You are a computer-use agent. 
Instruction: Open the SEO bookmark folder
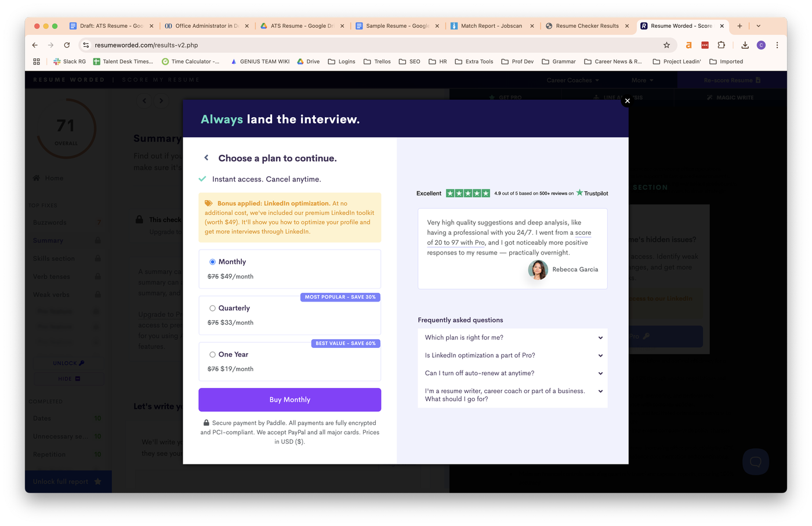(x=409, y=61)
